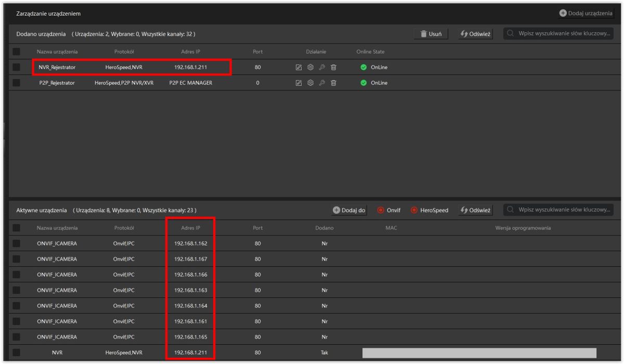Click P2P_Rejestrator device name
Screen dimensions: 624x364
coord(57,83)
